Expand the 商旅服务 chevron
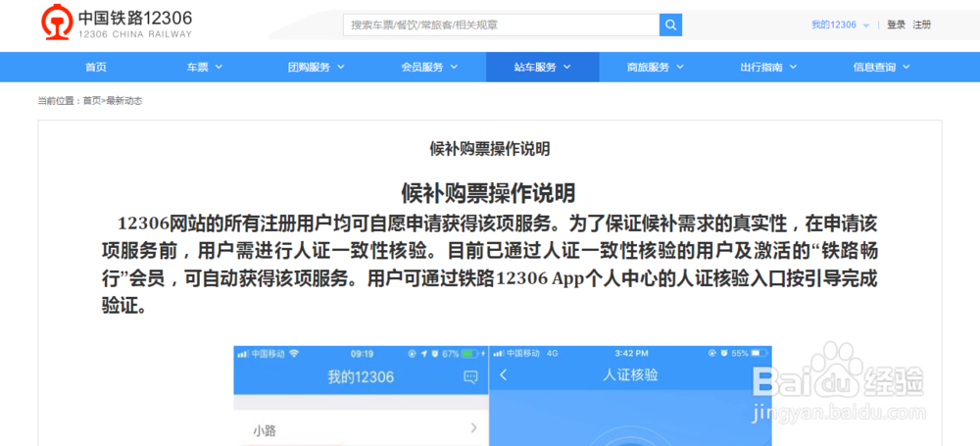Viewport: 980px width, 446px height. 679,67
